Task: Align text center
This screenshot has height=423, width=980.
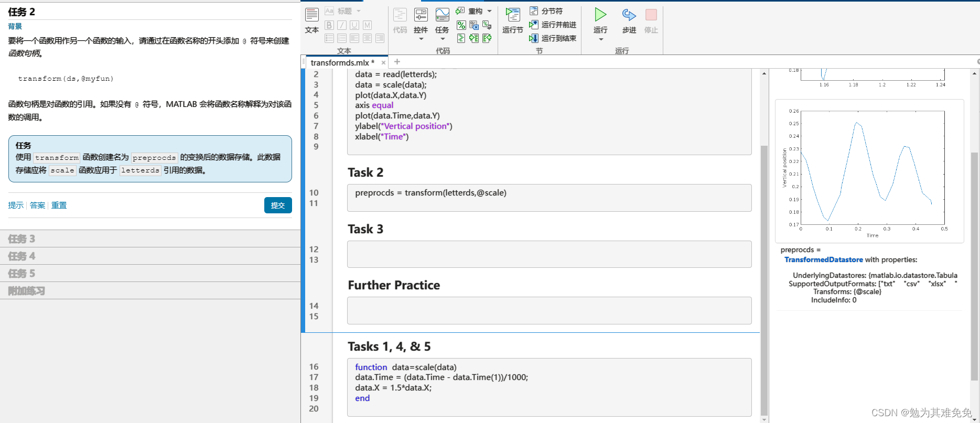Action: (367, 38)
